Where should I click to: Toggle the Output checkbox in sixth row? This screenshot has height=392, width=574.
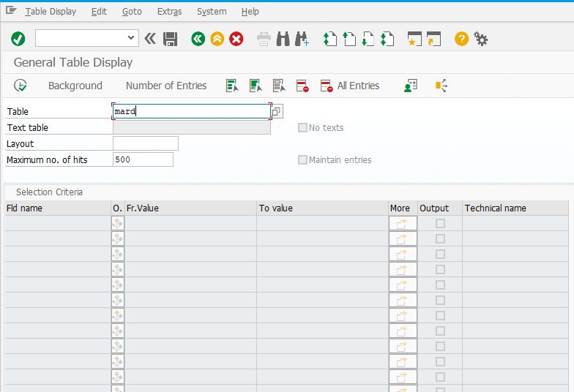(x=441, y=300)
